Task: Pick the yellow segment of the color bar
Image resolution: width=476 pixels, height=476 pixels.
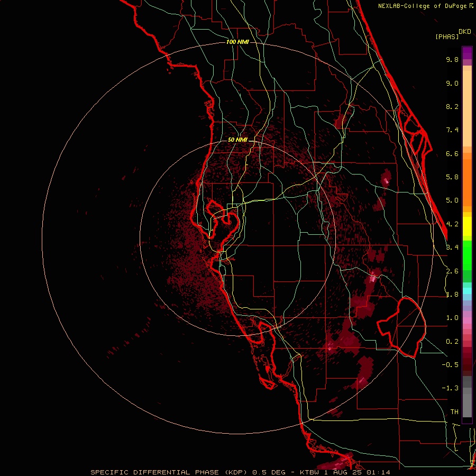Action: click(x=467, y=226)
